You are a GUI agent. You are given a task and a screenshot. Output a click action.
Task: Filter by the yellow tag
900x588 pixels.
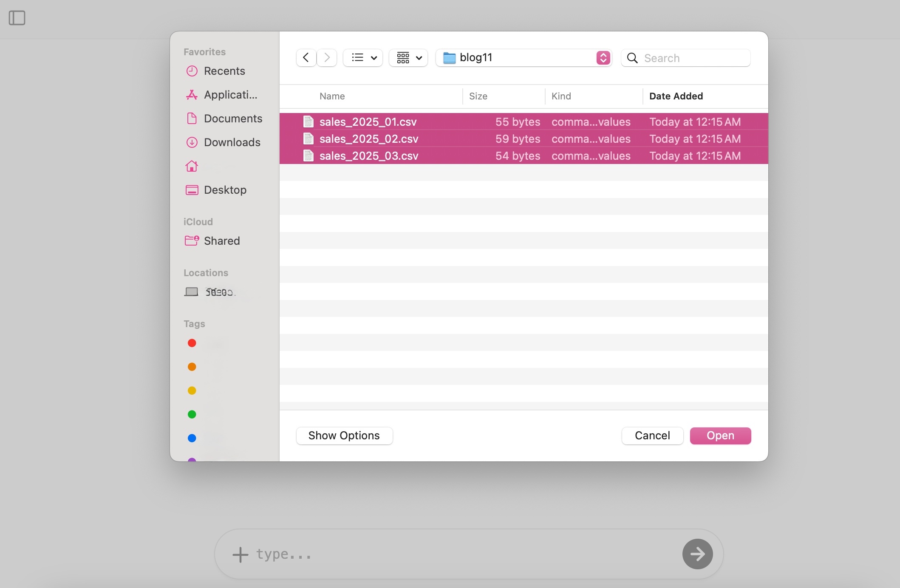tap(192, 390)
